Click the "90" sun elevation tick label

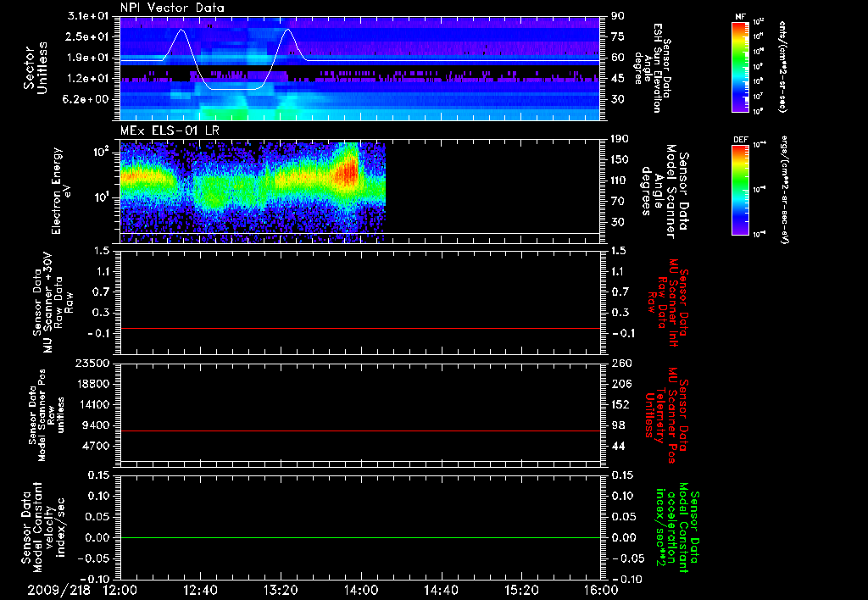coord(618,16)
